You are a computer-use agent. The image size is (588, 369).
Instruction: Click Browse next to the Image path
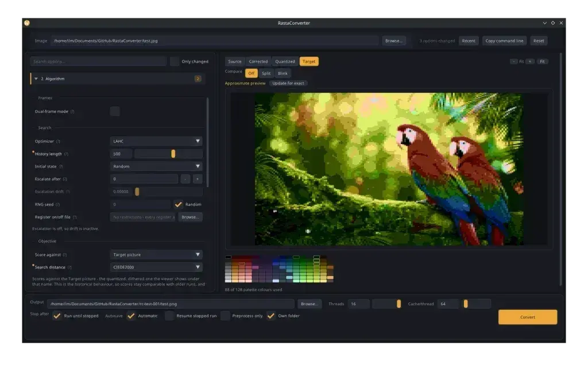coord(394,41)
